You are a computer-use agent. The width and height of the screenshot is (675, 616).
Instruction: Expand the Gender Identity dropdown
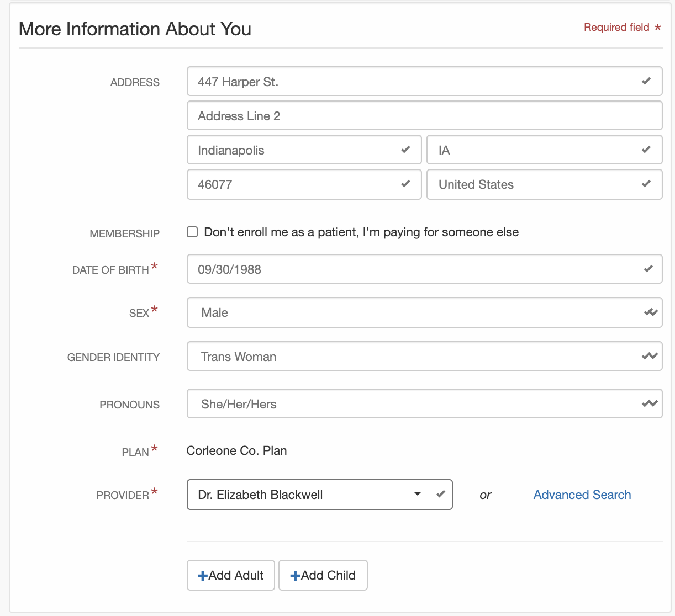click(424, 357)
